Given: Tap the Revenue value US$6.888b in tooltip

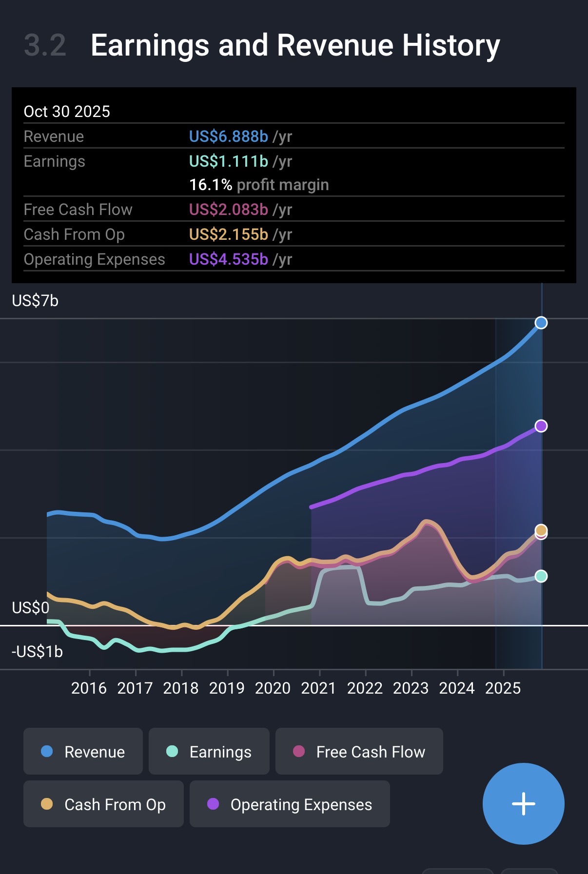Looking at the screenshot, I should [228, 136].
